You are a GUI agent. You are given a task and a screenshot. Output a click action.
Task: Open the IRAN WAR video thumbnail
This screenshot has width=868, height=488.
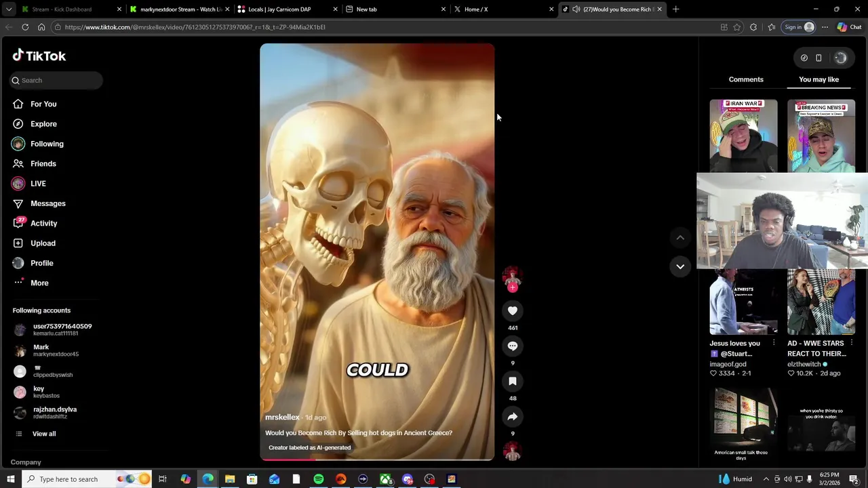tap(743, 136)
